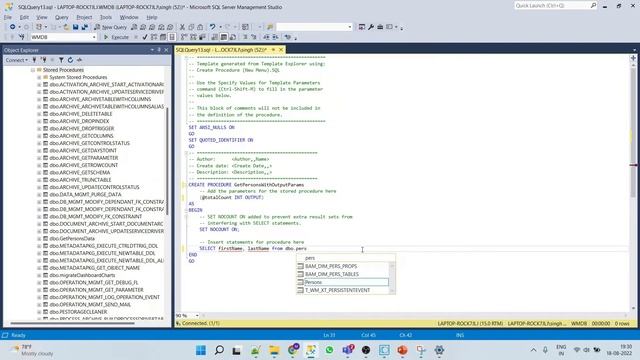Click the Filter funnel icon in Object Explorer
This screenshot has height=360, width=640.
[61, 60]
